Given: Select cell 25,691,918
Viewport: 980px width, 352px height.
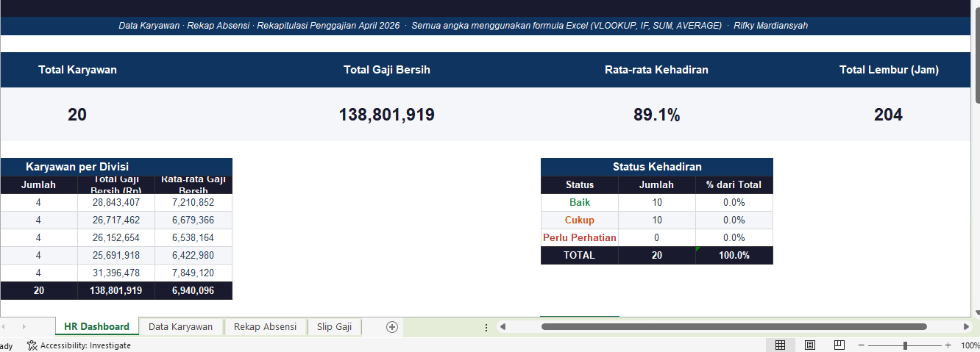Looking at the screenshot, I should pyautogui.click(x=116, y=255).
